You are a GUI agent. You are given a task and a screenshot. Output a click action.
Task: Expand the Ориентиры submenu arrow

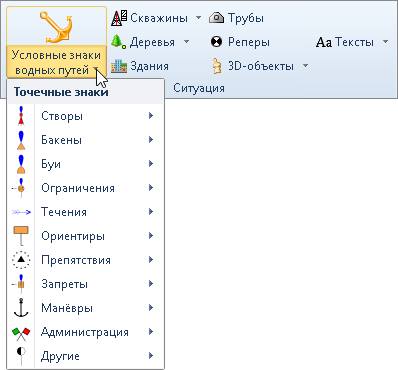[151, 236]
